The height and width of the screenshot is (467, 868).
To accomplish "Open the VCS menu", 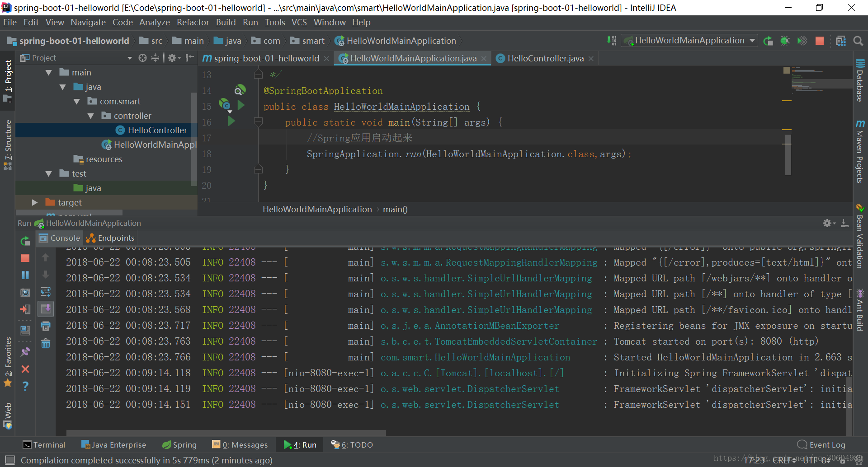I will (x=299, y=22).
